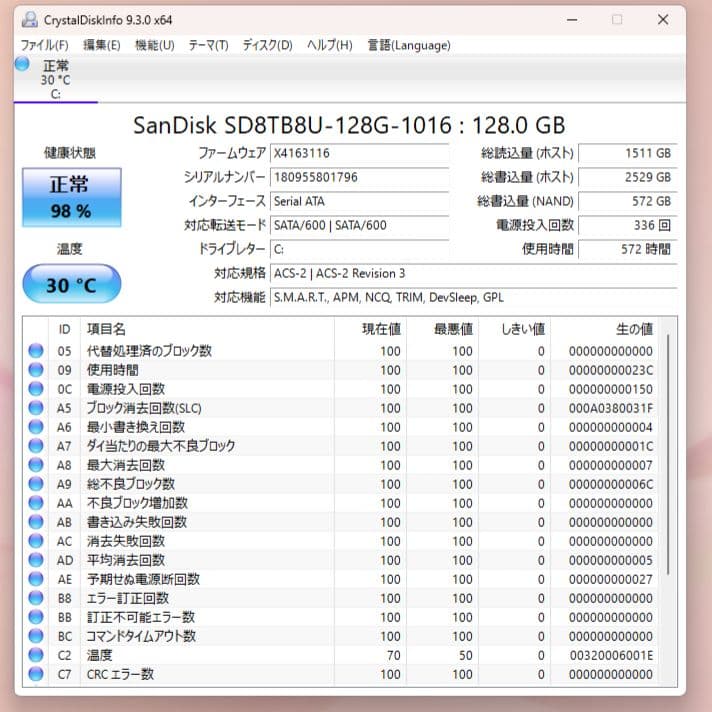This screenshot has width=712, height=712.
Task: Select the row ブロック消去回数(SLC)
Action: point(341,408)
